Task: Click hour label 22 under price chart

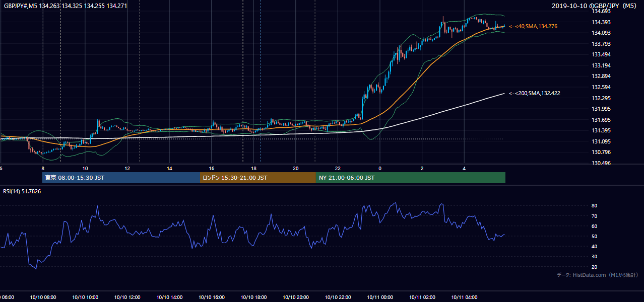Action: click(338, 169)
